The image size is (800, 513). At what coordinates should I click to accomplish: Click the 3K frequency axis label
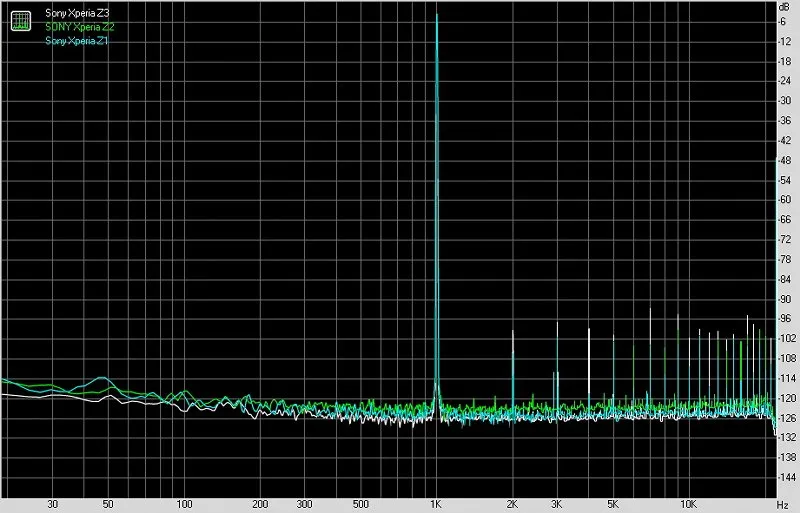tap(557, 504)
